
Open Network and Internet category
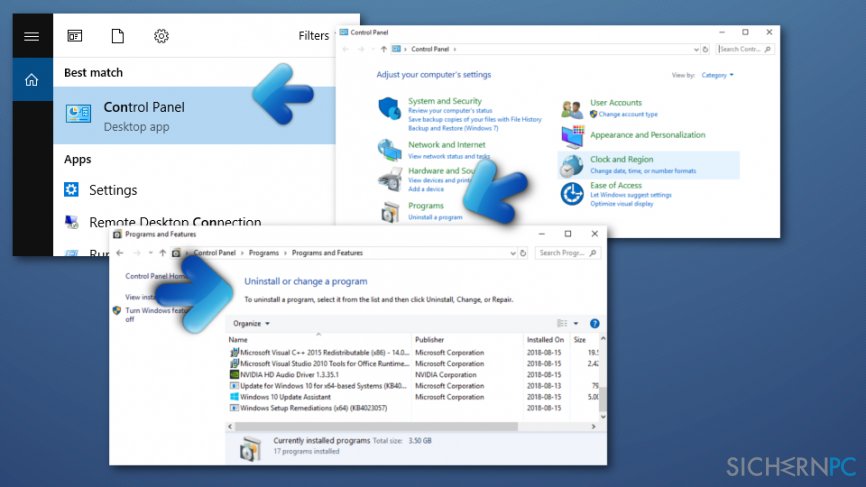[447, 145]
